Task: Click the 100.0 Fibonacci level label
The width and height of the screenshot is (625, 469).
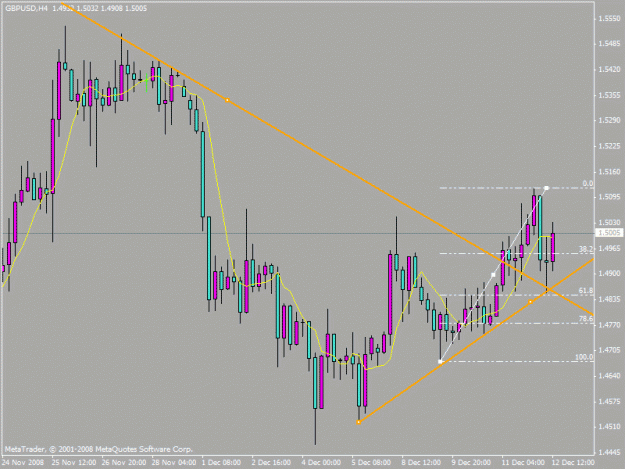Action: (x=584, y=357)
